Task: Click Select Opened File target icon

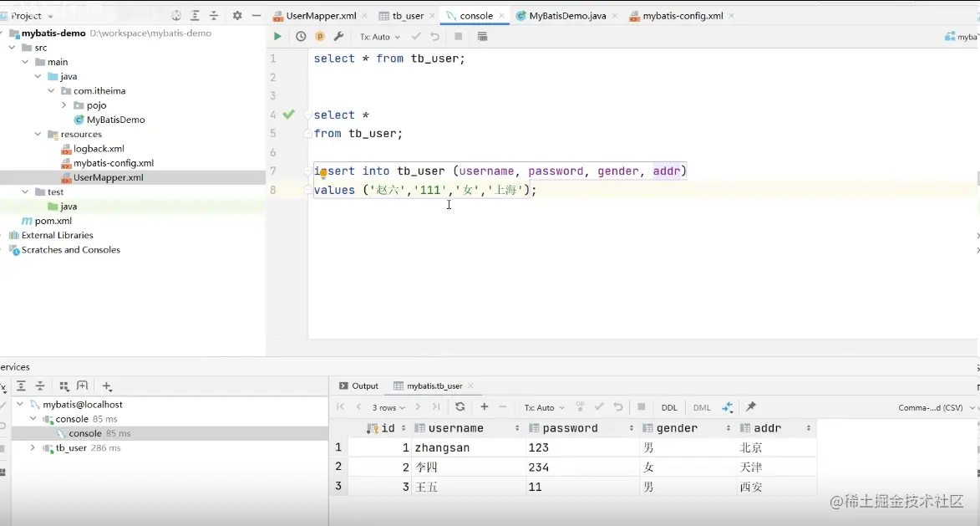Action: 176,16
